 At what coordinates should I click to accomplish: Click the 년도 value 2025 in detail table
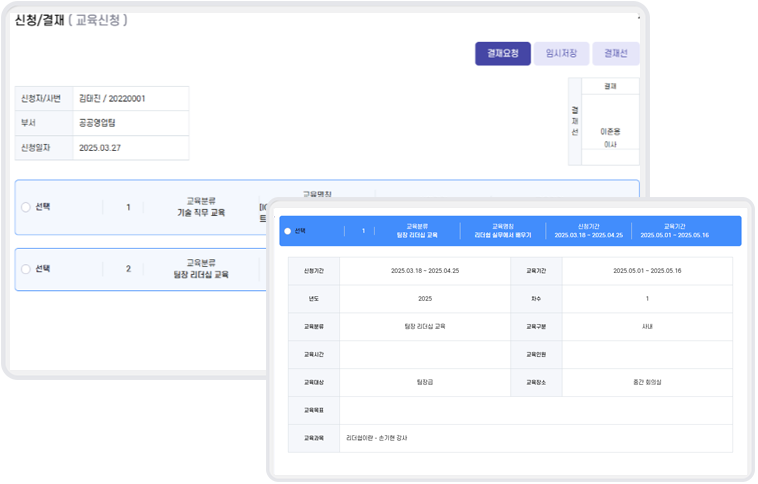tap(425, 299)
